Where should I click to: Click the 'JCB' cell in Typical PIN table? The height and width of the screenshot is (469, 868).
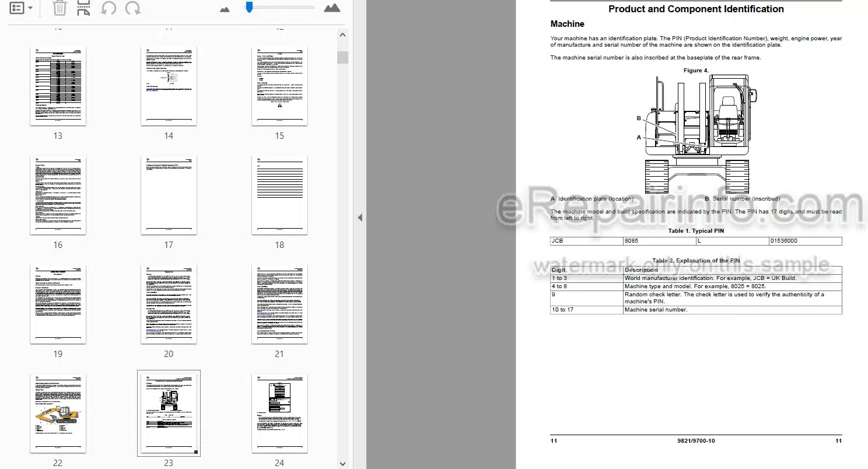click(x=587, y=241)
